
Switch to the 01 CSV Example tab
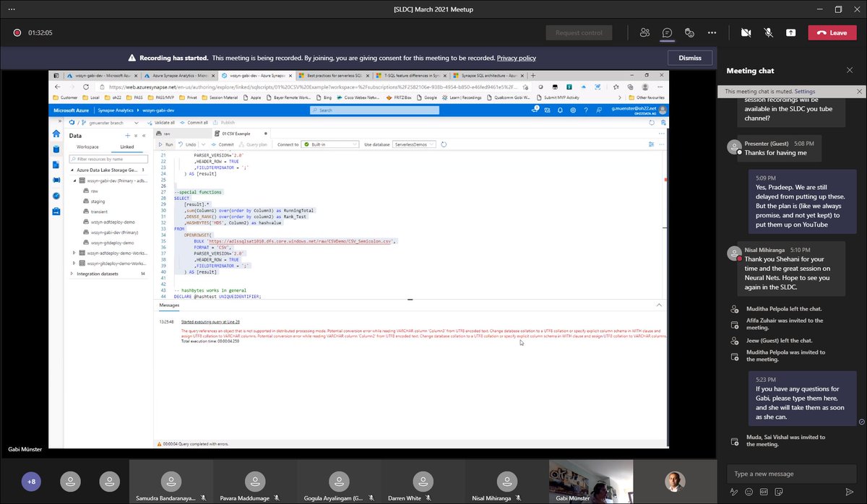point(241,134)
